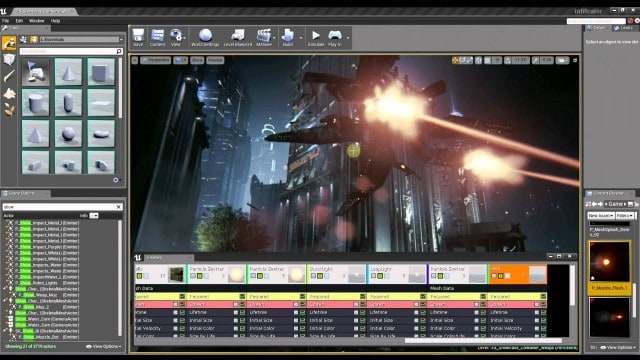
Task: Pick the Player Start placement thumbnail
Action: pyautogui.click(x=36, y=72)
